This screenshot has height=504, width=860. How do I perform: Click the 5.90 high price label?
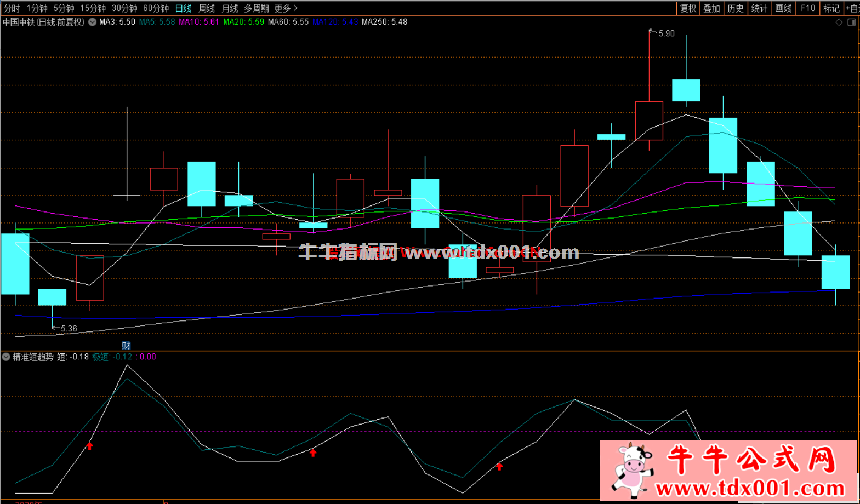click(667, 33)
